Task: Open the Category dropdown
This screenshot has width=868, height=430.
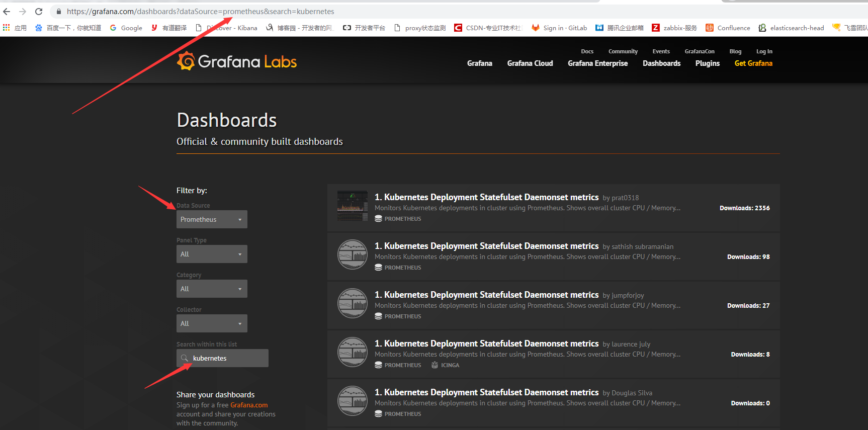Action: 212,289
